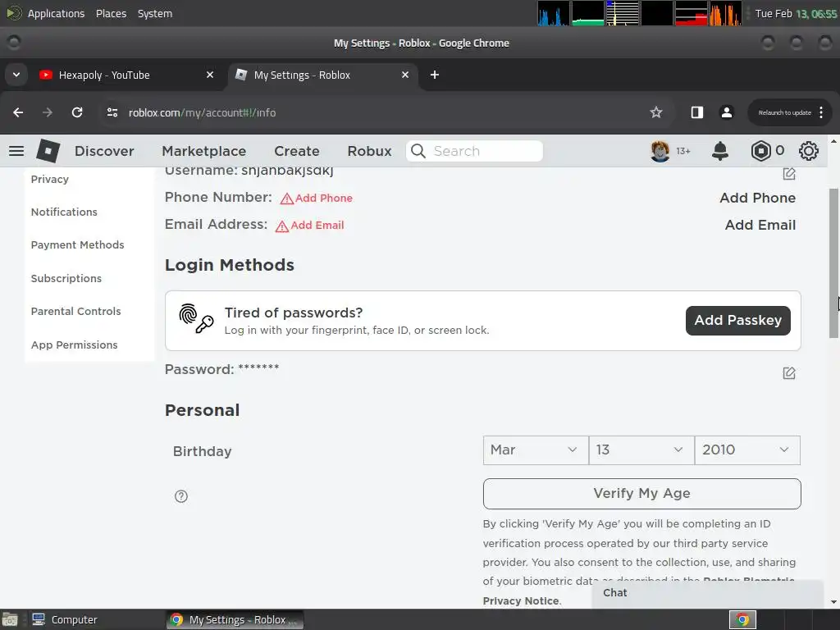The width and height of the screenshot is (840, 630).
Task: Open the Privacy Notice link
Action: point(521,600)
